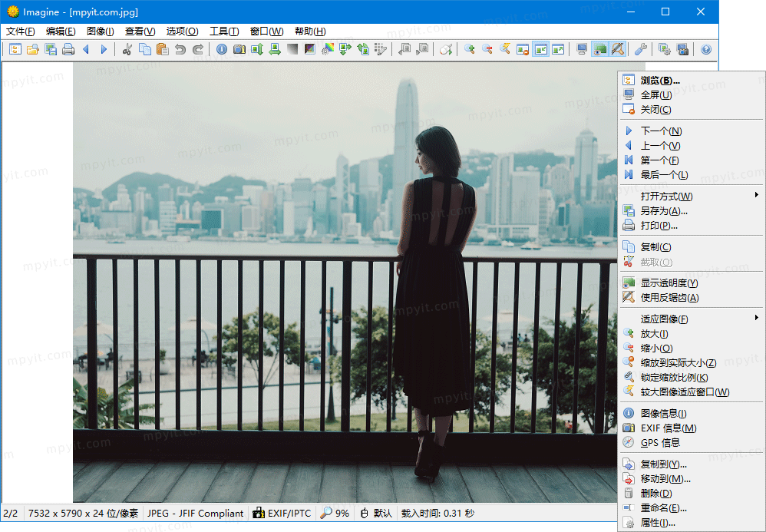The image size is (766, 532).
Task: Open image info via blue toolbar icon
Action: [x=221, y=49]
